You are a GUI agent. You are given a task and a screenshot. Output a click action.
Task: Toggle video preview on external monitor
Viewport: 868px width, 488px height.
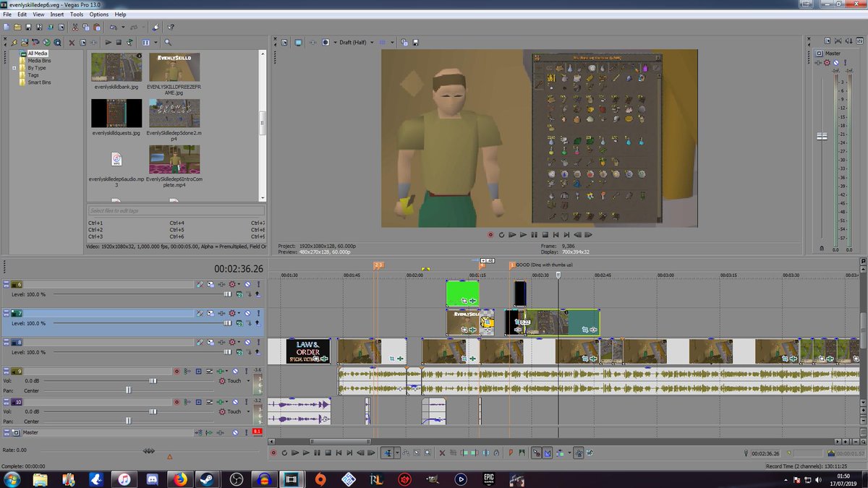tap(298, 42)
